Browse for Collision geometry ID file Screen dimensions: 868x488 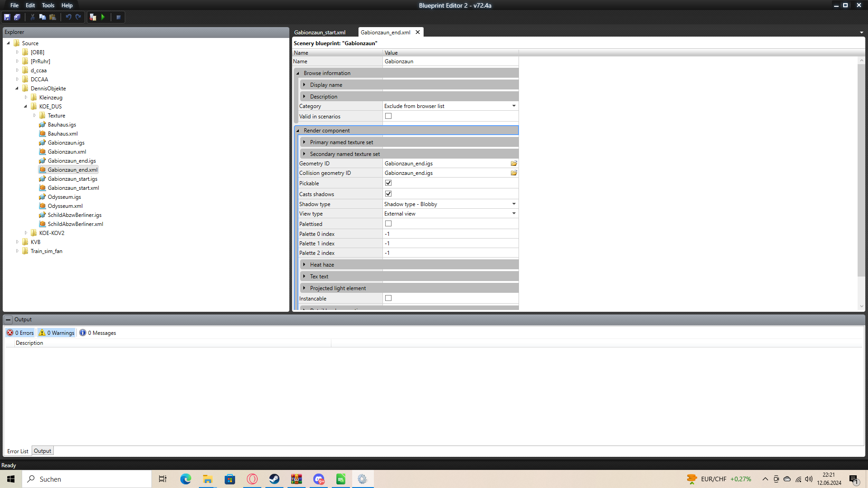514,173
